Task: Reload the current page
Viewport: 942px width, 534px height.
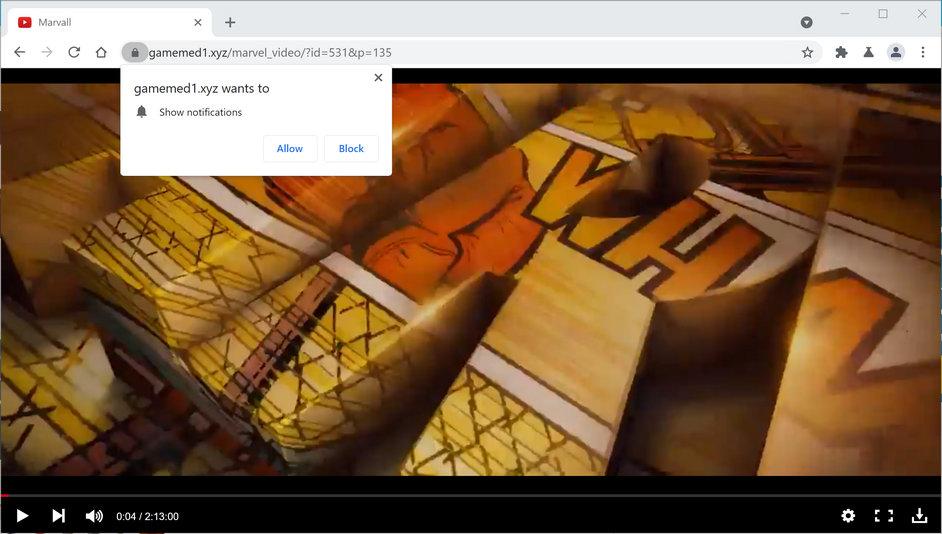Action: (74, 52)
